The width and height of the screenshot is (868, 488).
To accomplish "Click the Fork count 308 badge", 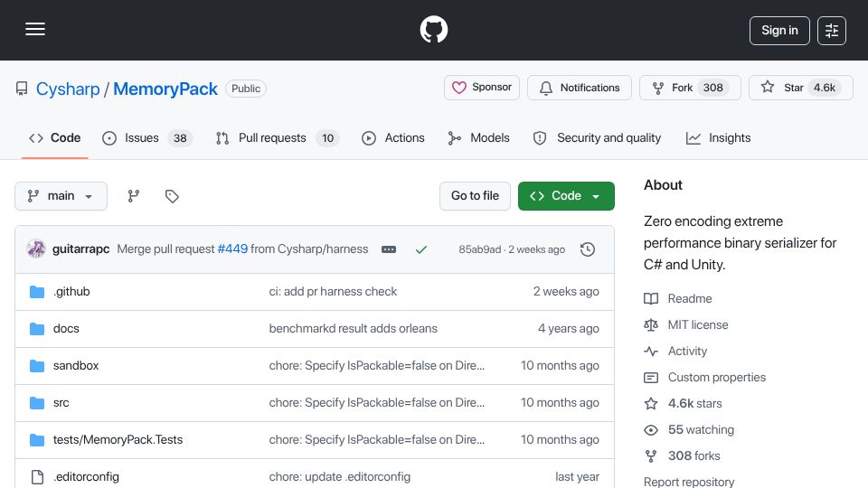I will point(713,88).
